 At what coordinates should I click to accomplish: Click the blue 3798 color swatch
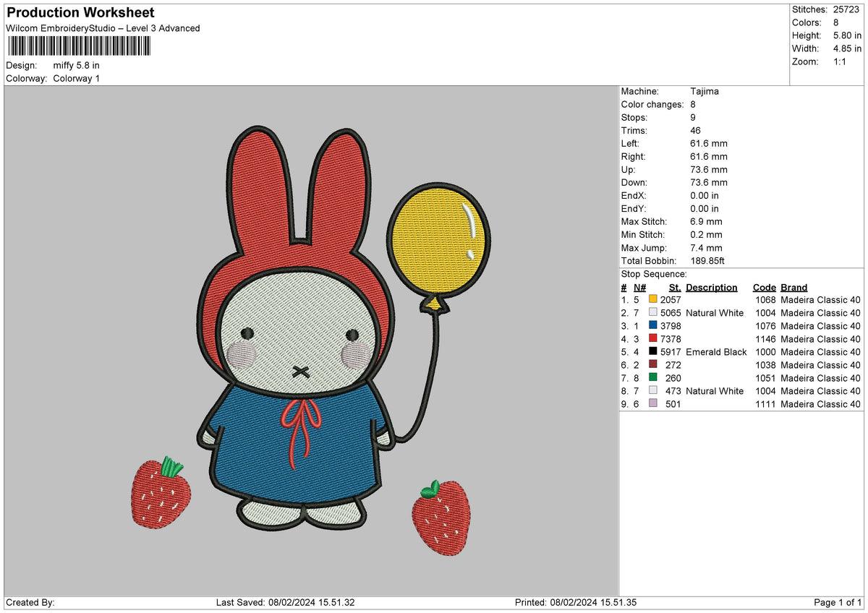click(x=653, y=326)
